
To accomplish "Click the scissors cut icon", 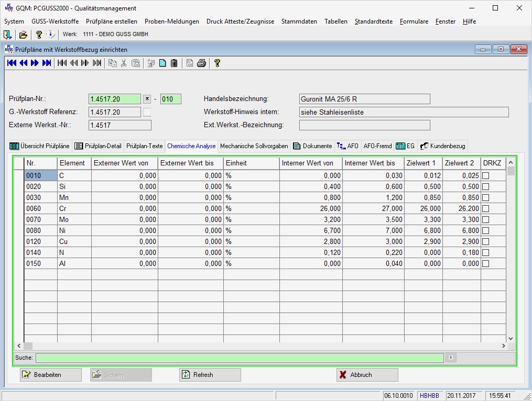I will (x=124, y=63).
